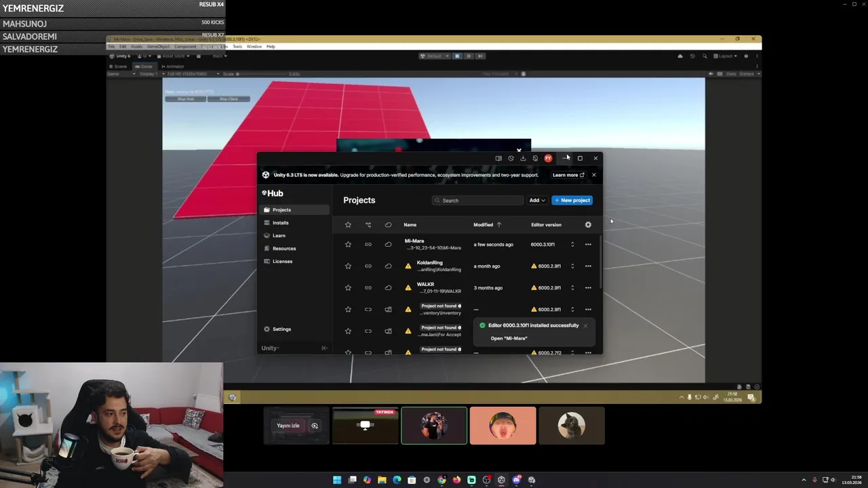Click the Mi-Mara version control link icon
The height and width of the screenshot is (488, 868).
coord(368,245)
